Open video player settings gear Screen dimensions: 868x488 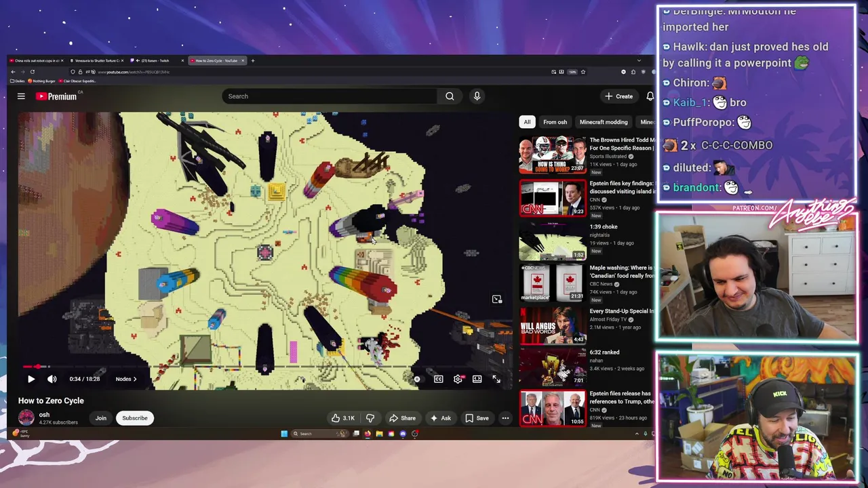tap(458, 379)
